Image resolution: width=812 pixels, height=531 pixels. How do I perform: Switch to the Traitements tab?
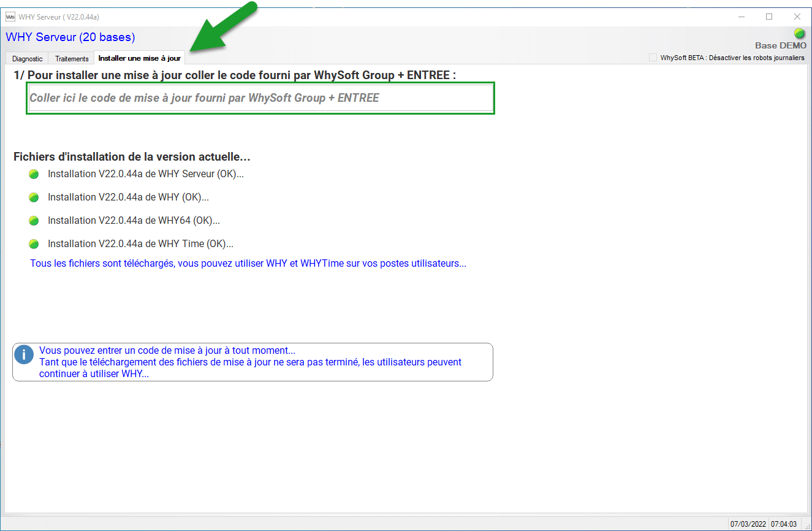click(72, 58)
